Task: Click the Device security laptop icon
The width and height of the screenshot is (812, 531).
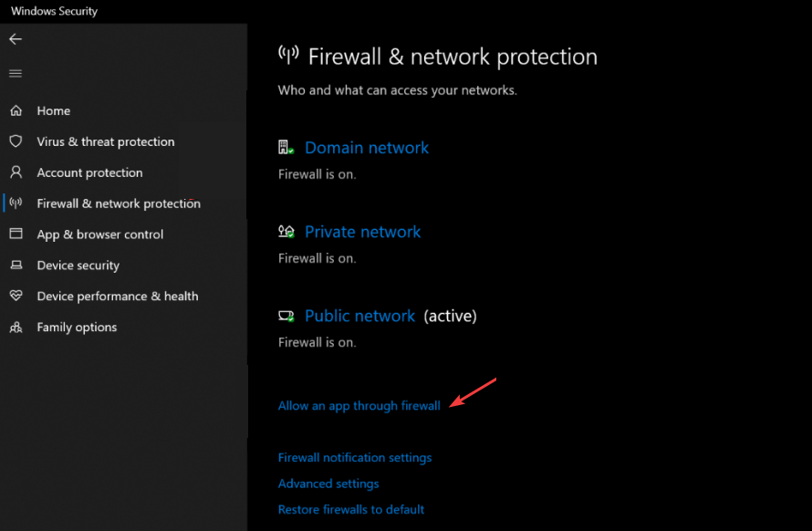Action: (x=16, y=265)
